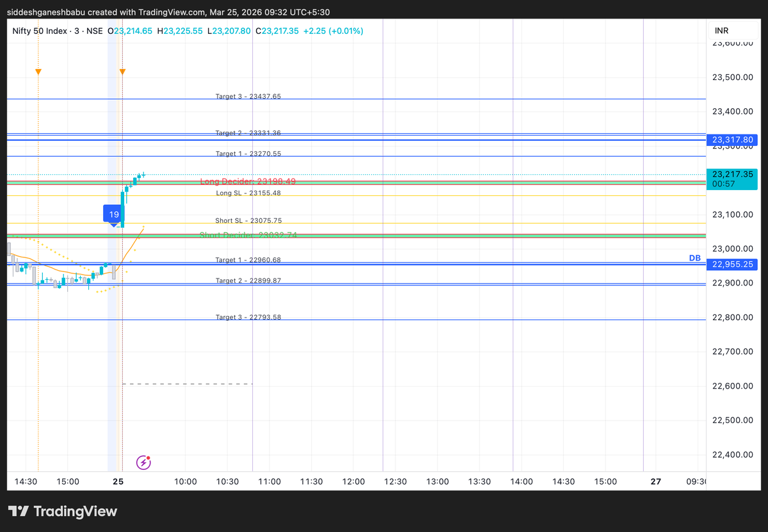Select the Target 3 - 23437.65 label
The width and height of the screenshot is (768, 532).
pyautogui.click(x=248, y=97)
